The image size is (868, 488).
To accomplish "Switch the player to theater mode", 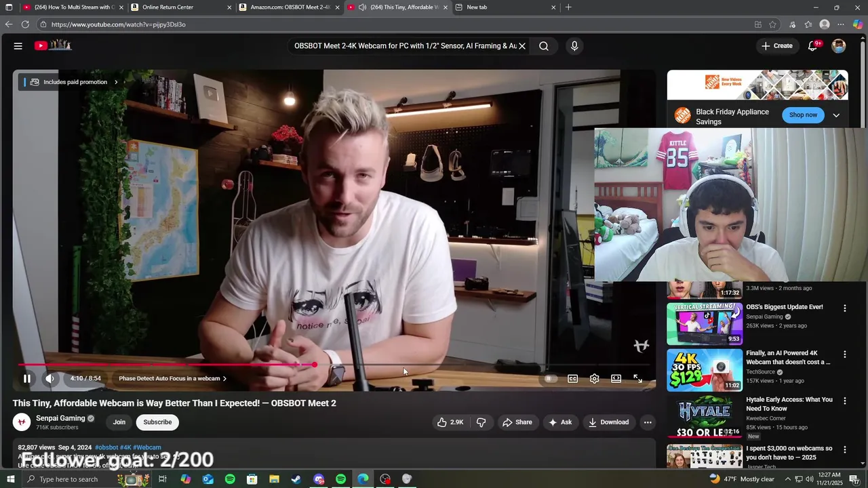I will click(x=616, y=379).
